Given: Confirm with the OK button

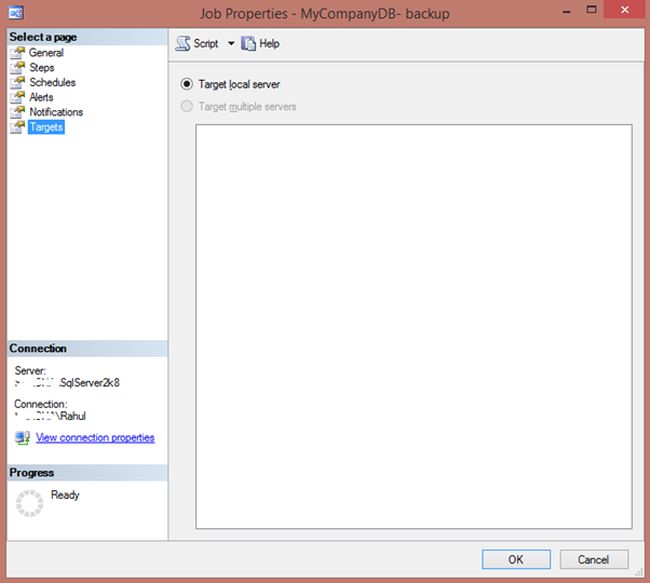Looking at the screenshot, I should coord(516,559).
